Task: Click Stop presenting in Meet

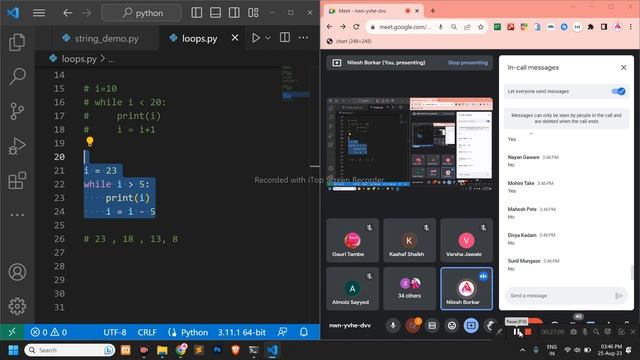Action: click(467, 63)
